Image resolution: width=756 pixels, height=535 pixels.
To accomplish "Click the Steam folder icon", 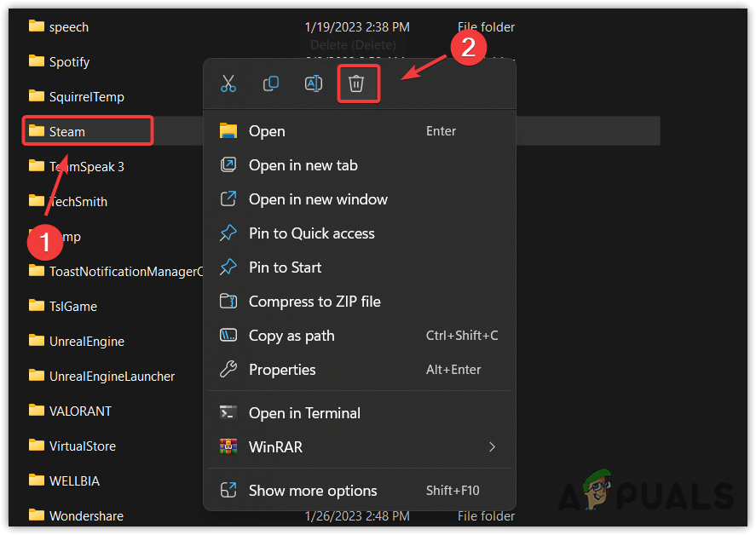I will click(37, 130).
